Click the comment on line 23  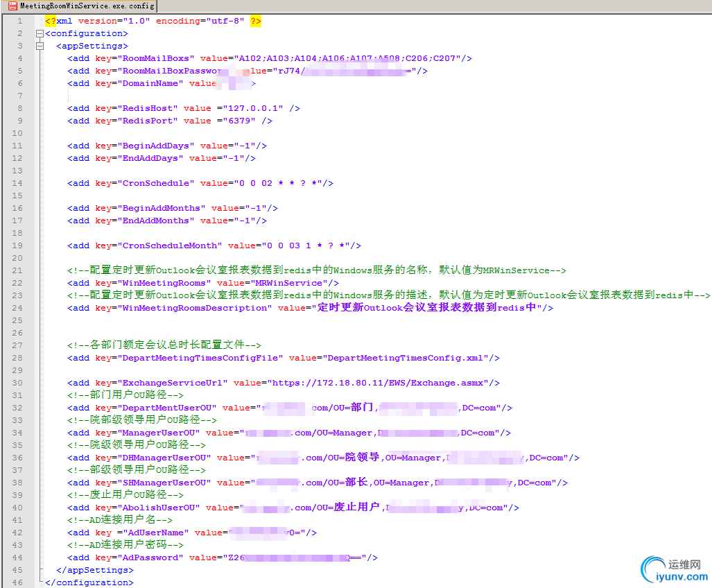tap(389, 295)
